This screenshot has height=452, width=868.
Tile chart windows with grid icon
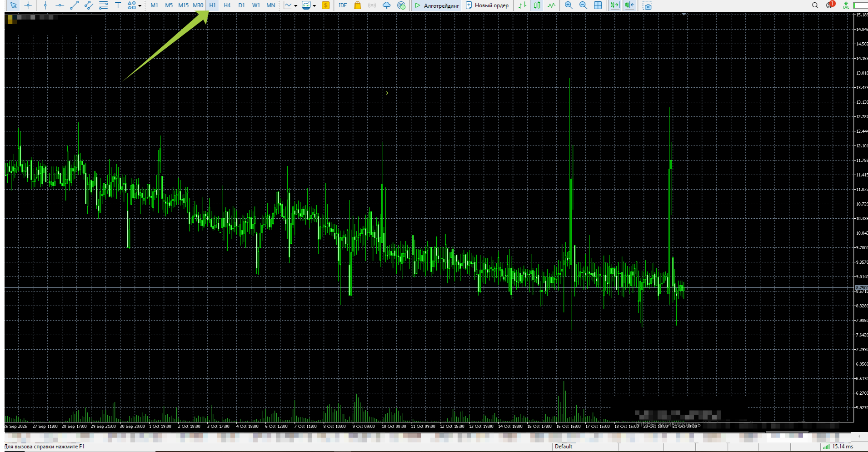point(598,5)
